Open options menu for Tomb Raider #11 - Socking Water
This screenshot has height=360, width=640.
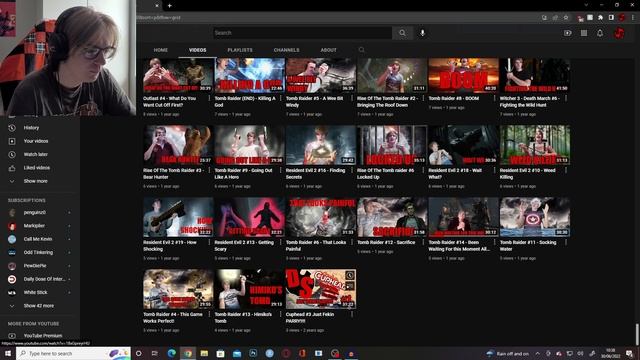[566, 242]
